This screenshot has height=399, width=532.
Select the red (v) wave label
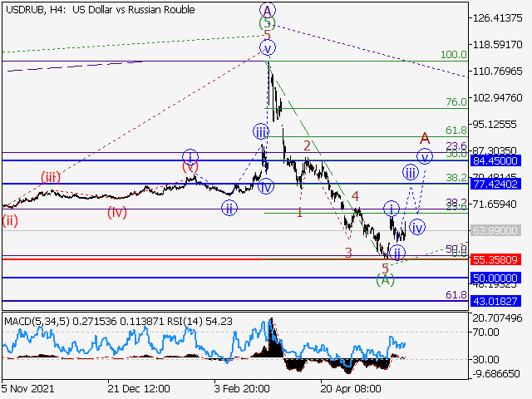[x=190, y=167]
